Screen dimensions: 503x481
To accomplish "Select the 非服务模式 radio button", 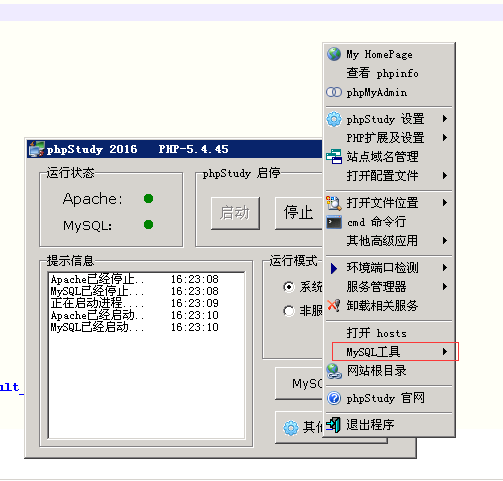I will tap(289, 311).
